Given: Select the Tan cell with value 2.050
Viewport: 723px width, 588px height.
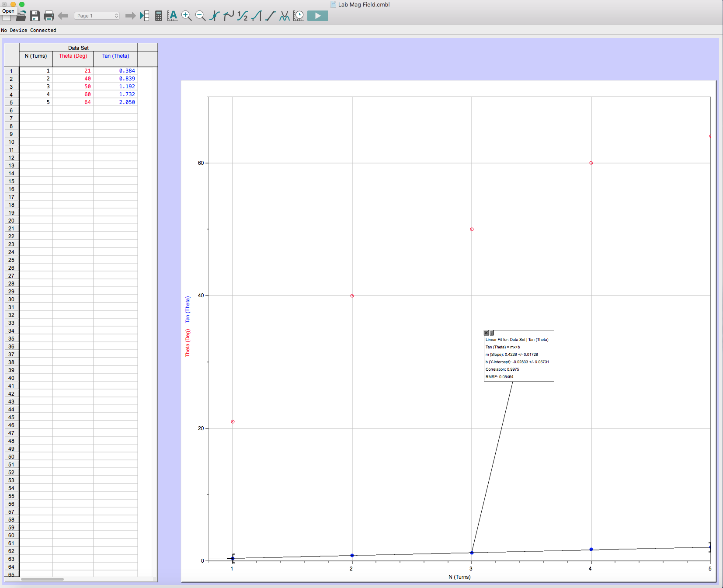Looking at the screenshot, I should tap(115, 102).
